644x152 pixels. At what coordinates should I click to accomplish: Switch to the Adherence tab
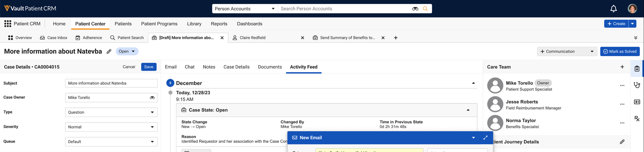coord(89,37)
